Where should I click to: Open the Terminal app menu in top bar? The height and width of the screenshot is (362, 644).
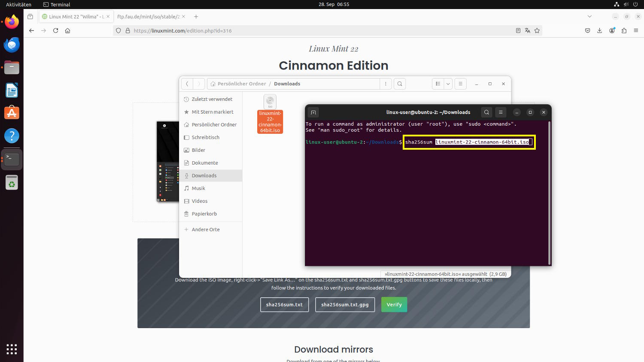pos(57,4)
